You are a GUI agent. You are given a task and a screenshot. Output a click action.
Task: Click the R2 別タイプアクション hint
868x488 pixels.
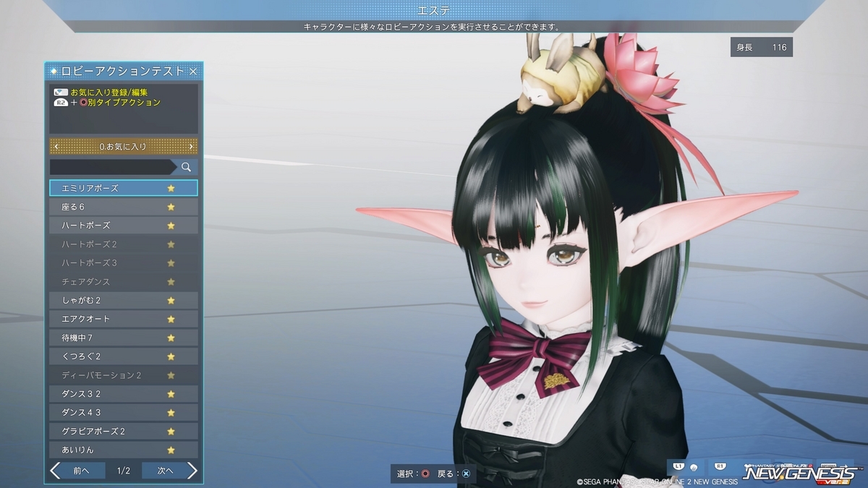click(x=107, y=103)
